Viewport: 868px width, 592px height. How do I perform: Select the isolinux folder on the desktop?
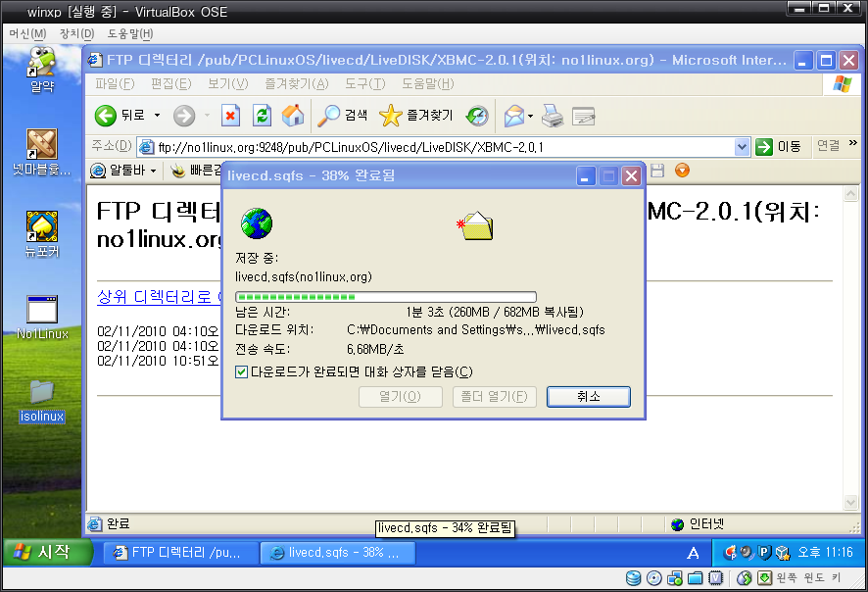[x=42, y=402]
